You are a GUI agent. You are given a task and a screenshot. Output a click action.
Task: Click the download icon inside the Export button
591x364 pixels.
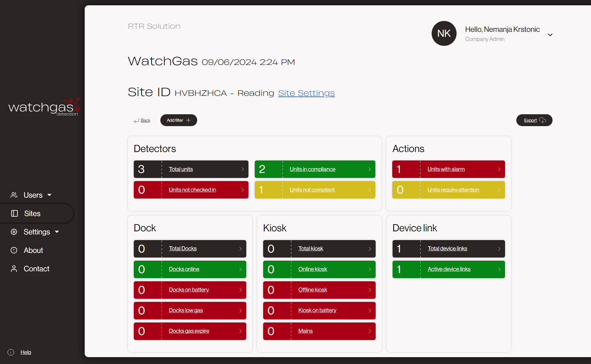coord(543,120)
